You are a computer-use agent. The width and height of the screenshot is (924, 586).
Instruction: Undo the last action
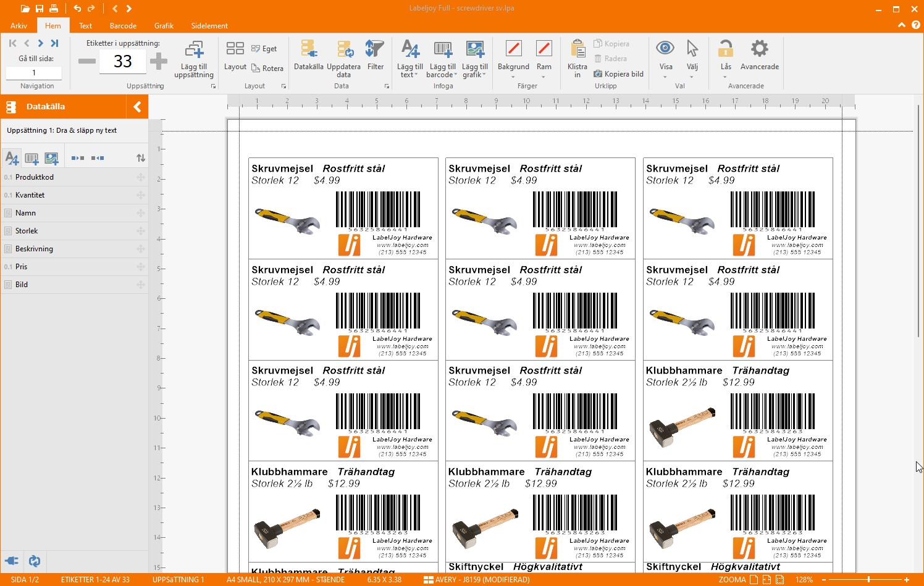click(x=77, y=9)
